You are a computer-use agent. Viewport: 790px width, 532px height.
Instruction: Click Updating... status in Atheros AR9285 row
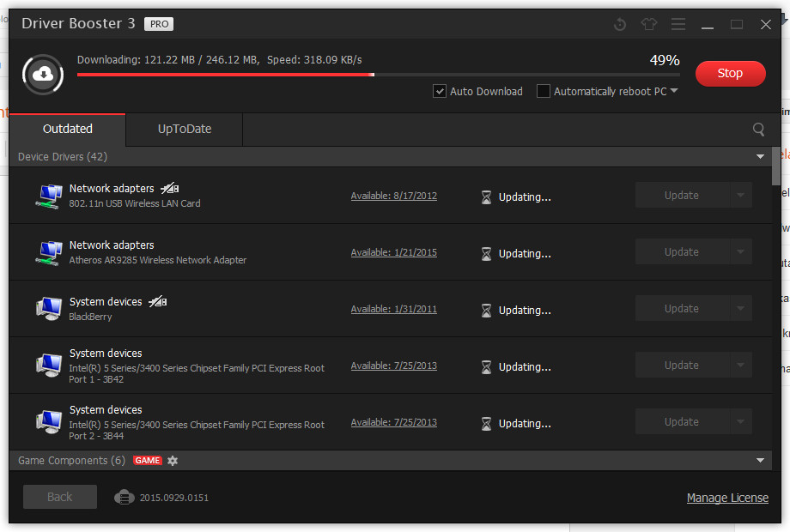tap(525, 254)
